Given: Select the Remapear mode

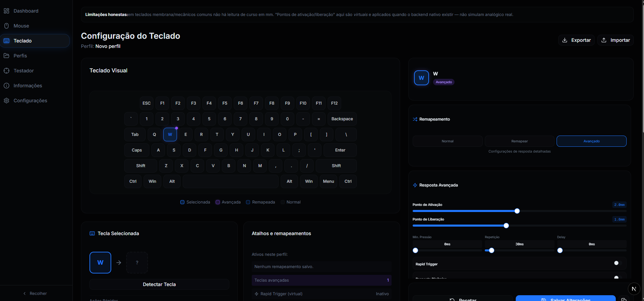Looking at the screenshot, I should 519,141.
